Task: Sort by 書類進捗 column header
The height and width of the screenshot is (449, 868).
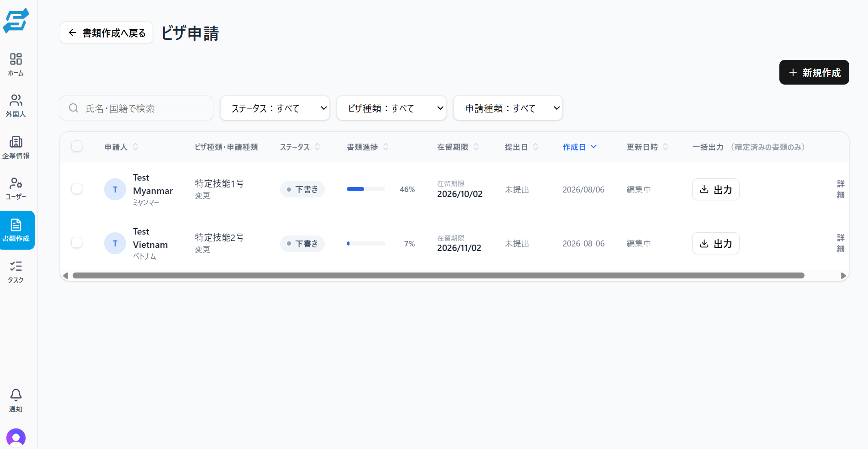Action: (368, 147)
